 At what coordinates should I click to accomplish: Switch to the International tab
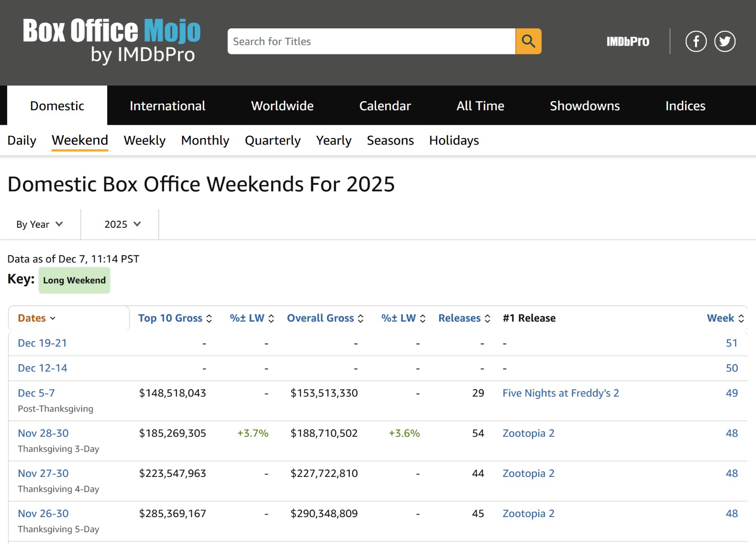[167, 106]
